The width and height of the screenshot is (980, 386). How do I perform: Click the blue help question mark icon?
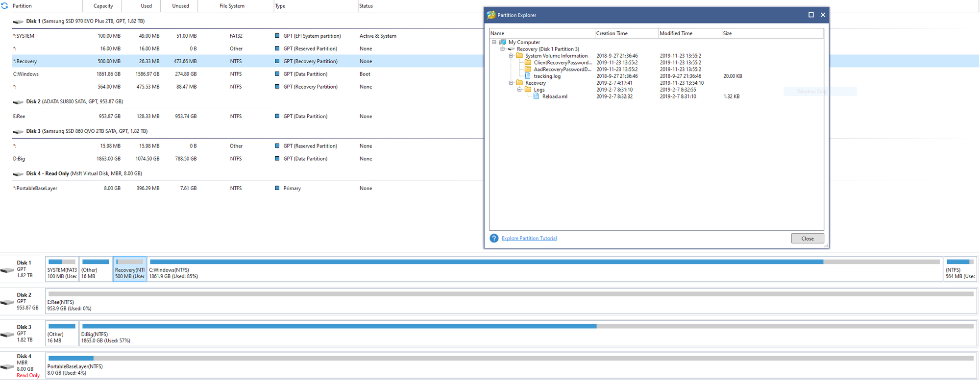(x=494, y=238)
